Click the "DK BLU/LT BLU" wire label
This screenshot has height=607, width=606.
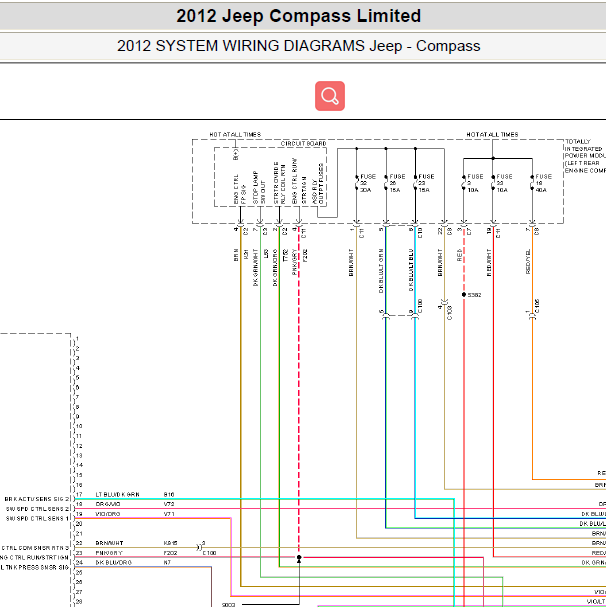[411, 270]
